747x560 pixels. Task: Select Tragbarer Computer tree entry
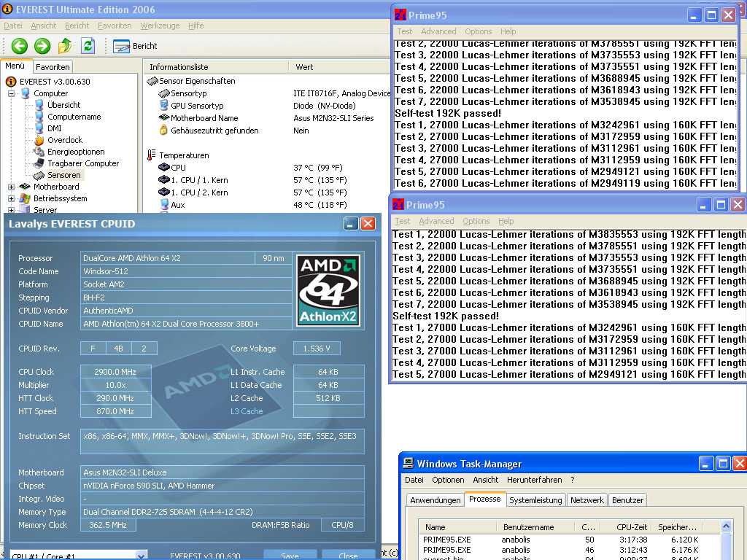83,163
